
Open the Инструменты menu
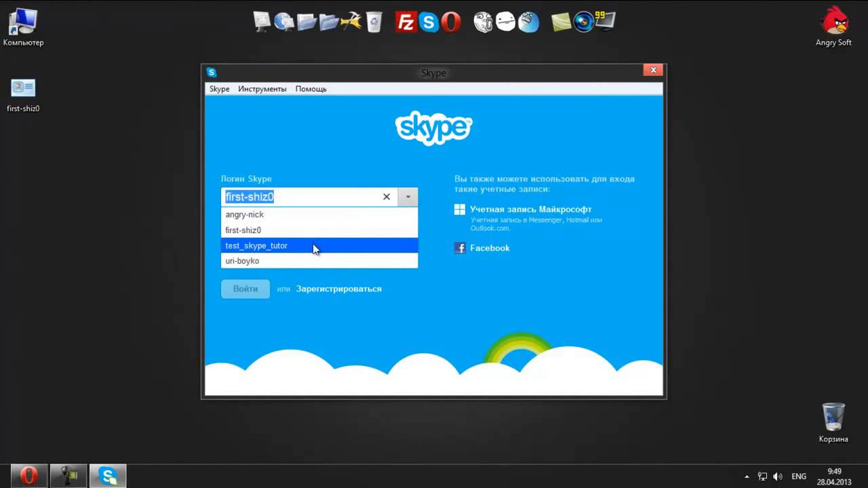point(262,89)
